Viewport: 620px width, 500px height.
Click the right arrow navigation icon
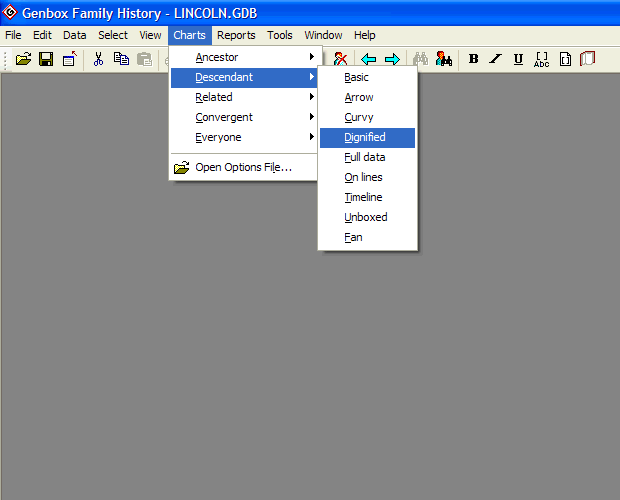coord(392,59)
